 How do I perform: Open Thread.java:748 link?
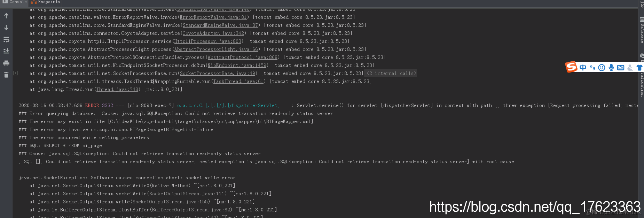(x=117, y=89)
